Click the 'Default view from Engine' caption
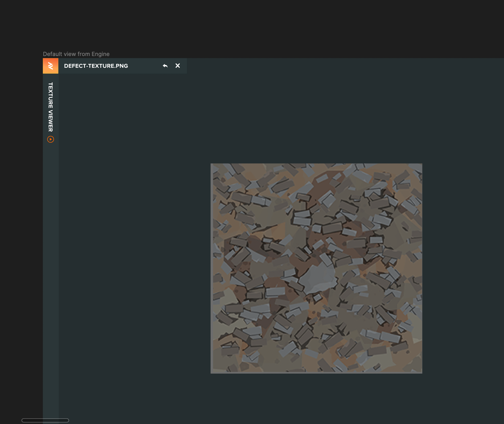This screenshot has height=424, width=504. [76, 54]
